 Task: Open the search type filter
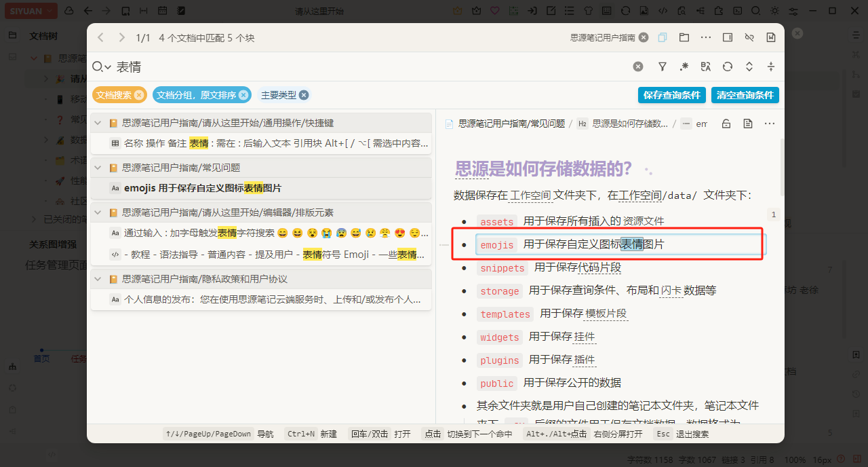click(x=663, y=67)
